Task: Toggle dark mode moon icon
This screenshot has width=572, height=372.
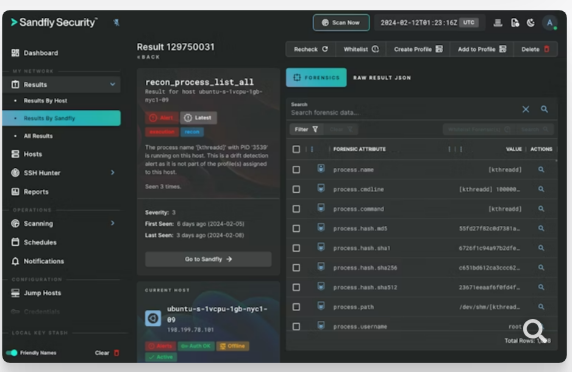Action: (x=531, y=23)
